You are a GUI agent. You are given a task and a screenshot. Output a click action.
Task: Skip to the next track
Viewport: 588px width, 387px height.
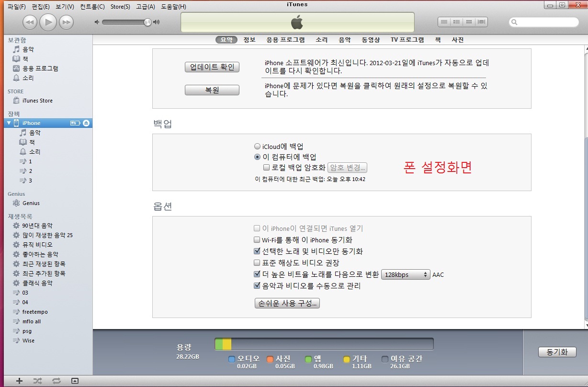66,22
